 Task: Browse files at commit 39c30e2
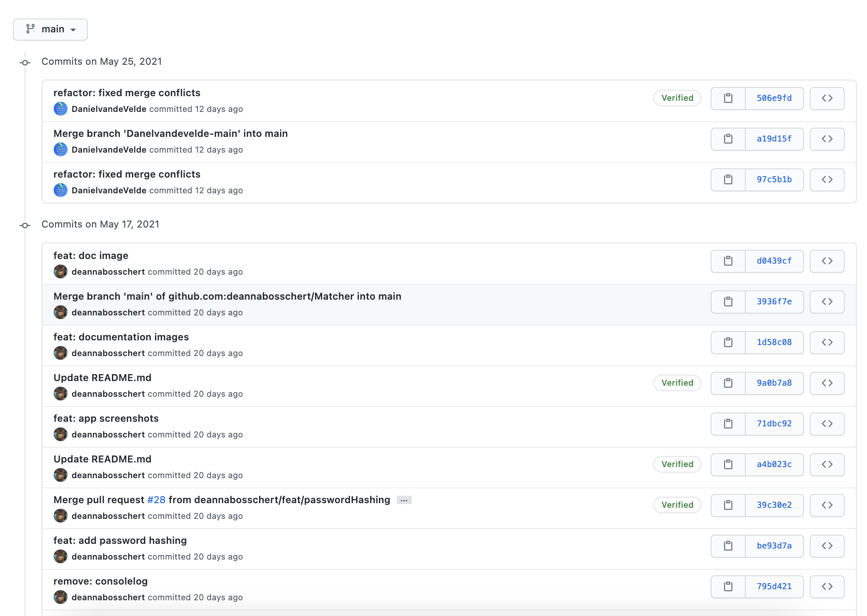pos(827,505)
